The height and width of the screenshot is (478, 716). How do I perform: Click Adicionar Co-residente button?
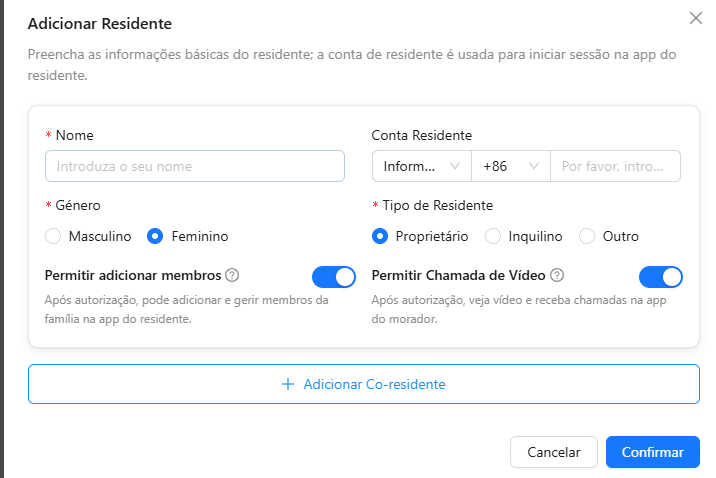(364, 384)
